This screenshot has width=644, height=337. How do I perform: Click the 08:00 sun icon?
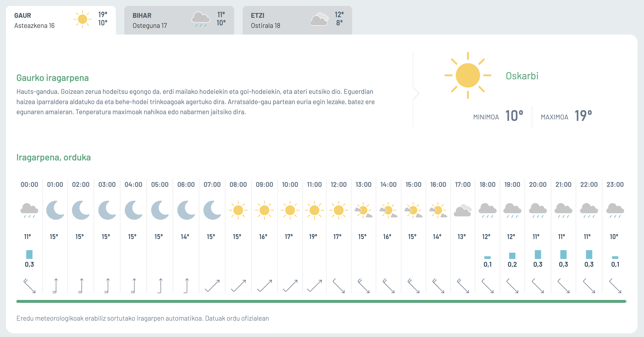pos(238,210)
